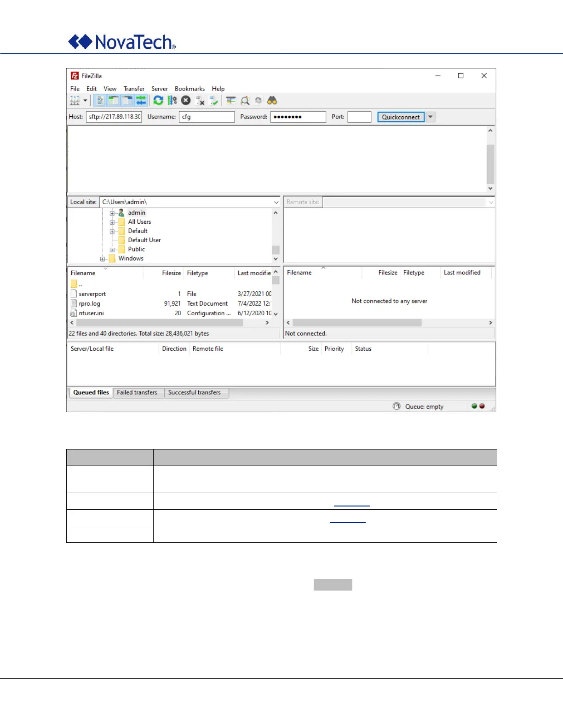The image size is (563, 728).
Task: Click the Username input field
Action: (207, 117)
